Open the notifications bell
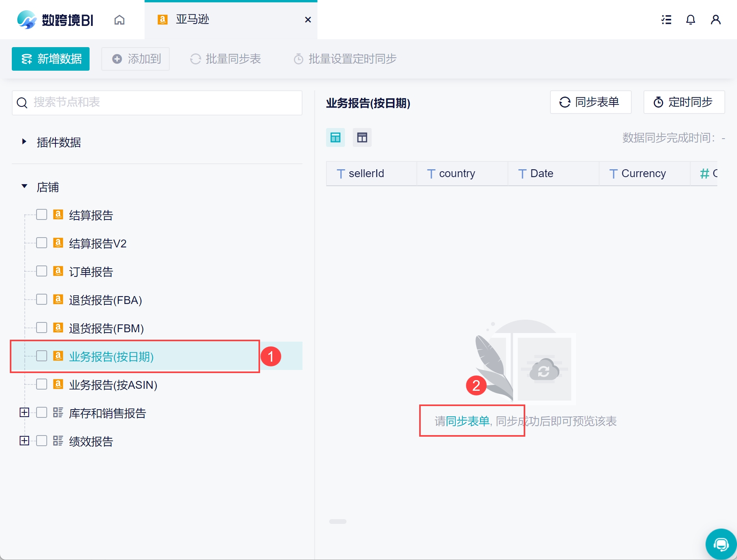The height and width of the screenshot is (560, 737). tap(691, 20)
